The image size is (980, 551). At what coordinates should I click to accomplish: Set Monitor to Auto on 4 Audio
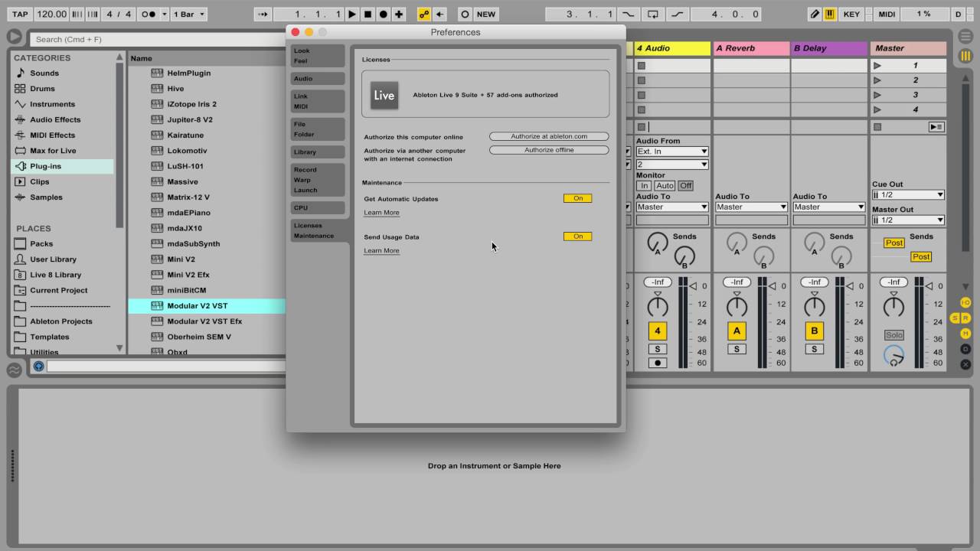pos(665,186)
